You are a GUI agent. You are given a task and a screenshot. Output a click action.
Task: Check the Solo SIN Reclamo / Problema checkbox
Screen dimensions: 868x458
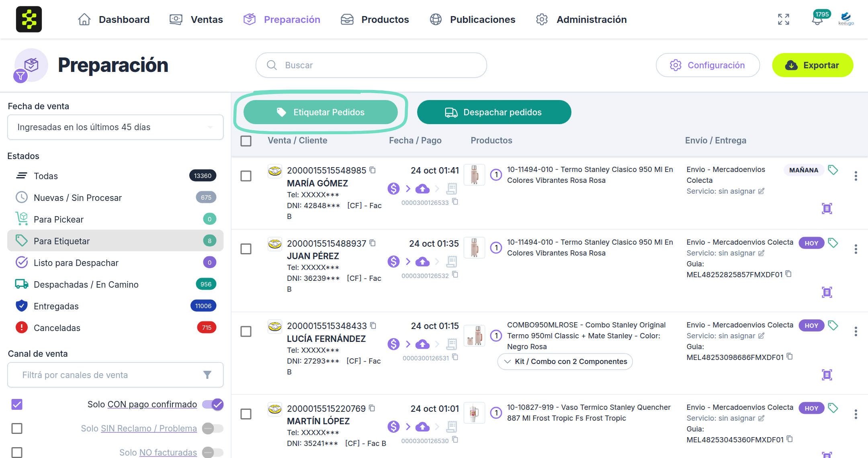(17, 429)
